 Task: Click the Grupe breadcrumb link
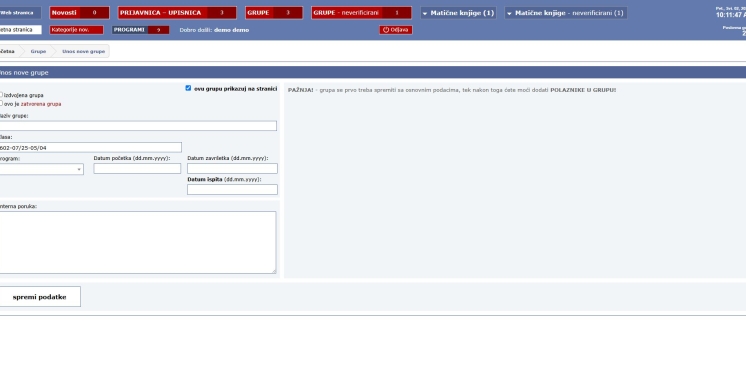tap(38, 51)
